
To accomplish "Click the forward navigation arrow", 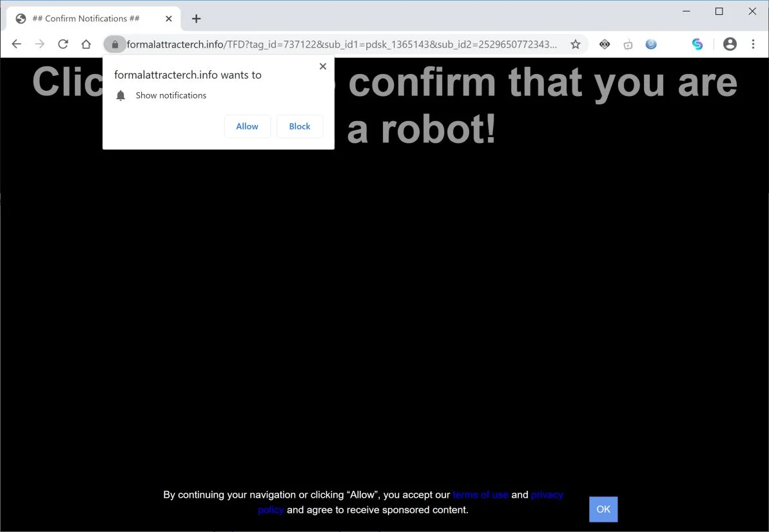I will tap(40, 44).
